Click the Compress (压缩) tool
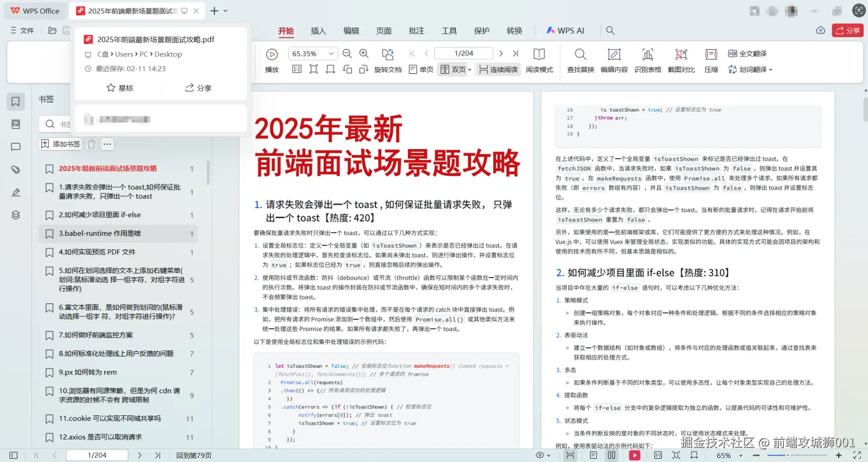The width and height of the screenshot is (868, 462). tap(711, 60)
